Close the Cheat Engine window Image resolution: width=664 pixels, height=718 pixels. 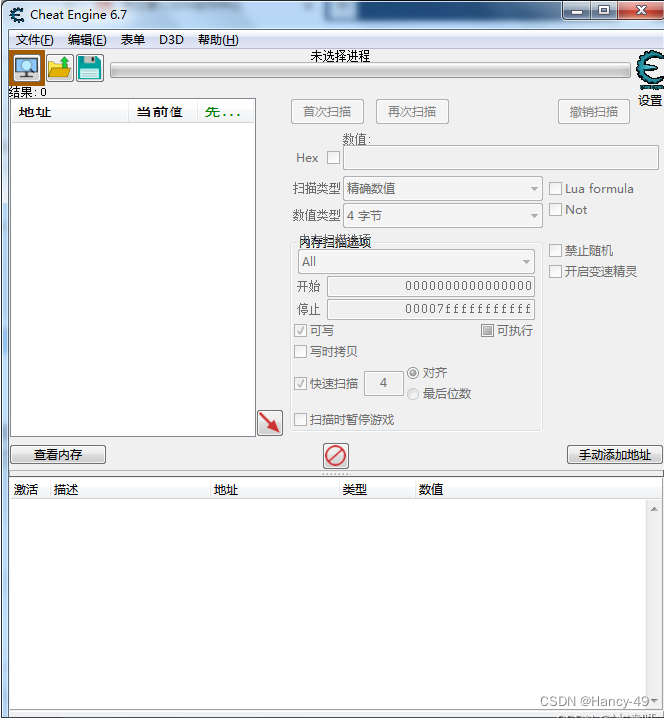click(x=641, y=11)
